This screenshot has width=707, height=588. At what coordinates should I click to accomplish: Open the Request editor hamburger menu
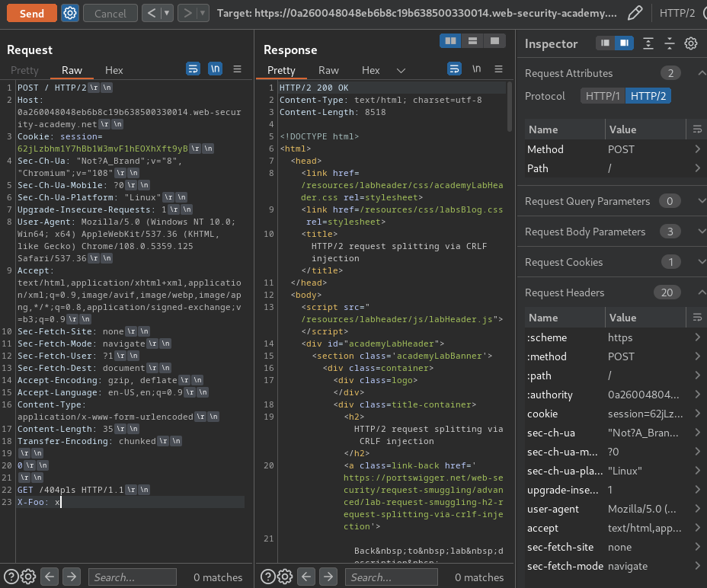[x=237, y=69]
